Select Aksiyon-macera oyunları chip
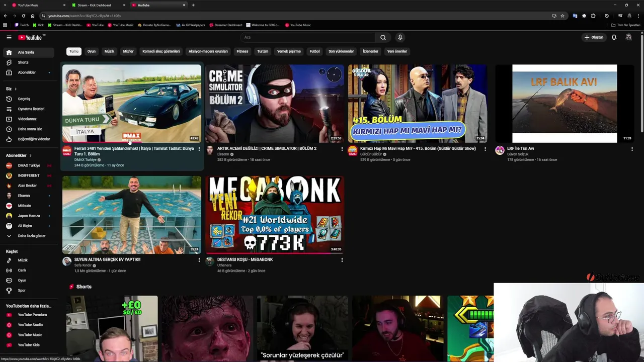Image resolution: width=644 pixels, height=362 pixels. [208, 51]
